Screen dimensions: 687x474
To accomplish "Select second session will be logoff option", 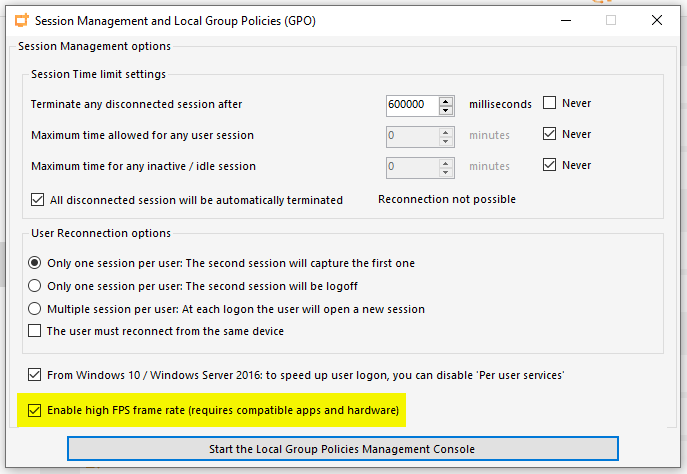I will point(36,286).
